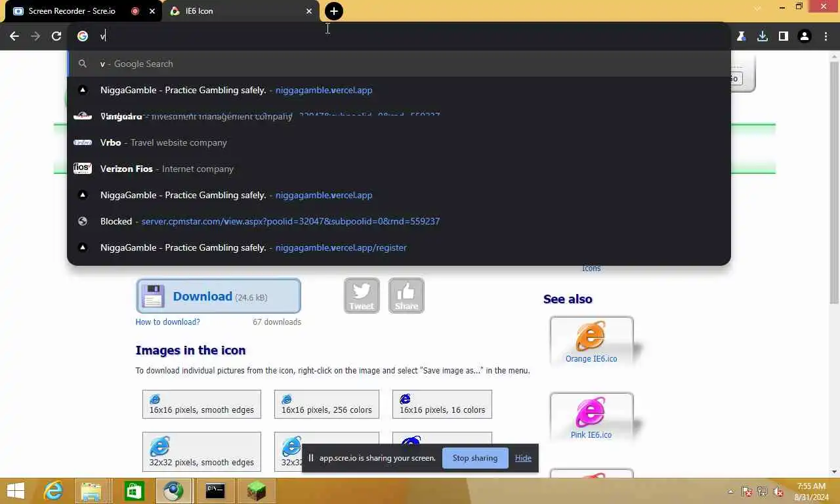
Task: Open the browser downloads icon
Action: [763, 36]
